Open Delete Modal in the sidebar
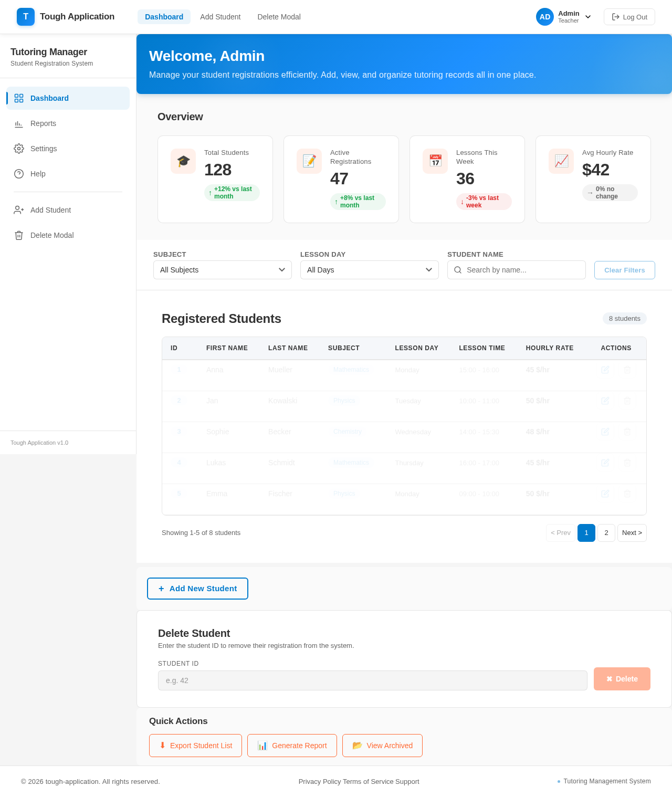672x797 pixels. [x=68, y=235]
